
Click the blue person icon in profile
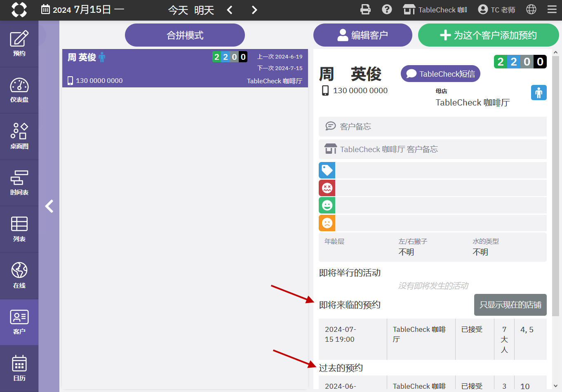pyautogui.click(x=539, y=93)
